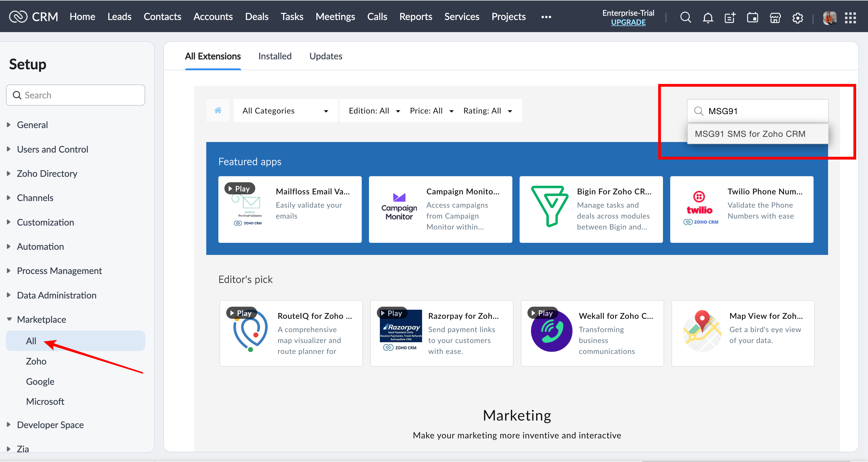
Task: Open the Services module
Action: coord(461,17)
